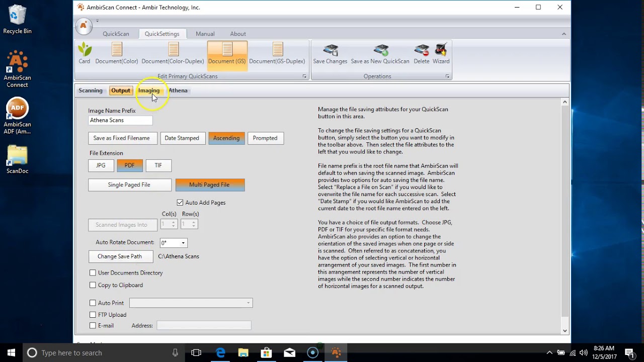Click the Cortana search box

103,352
